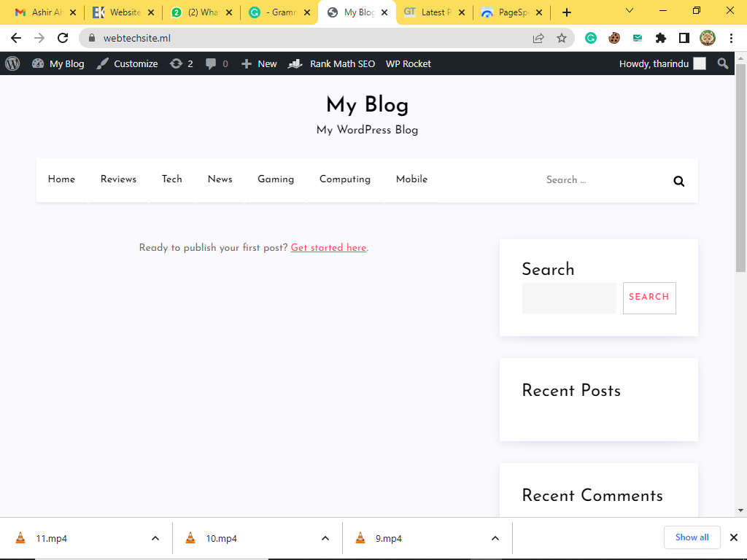The height and width of the screenshot is (560, 747).
Task: Open the comments bubble showing 0
Action: 217,63
